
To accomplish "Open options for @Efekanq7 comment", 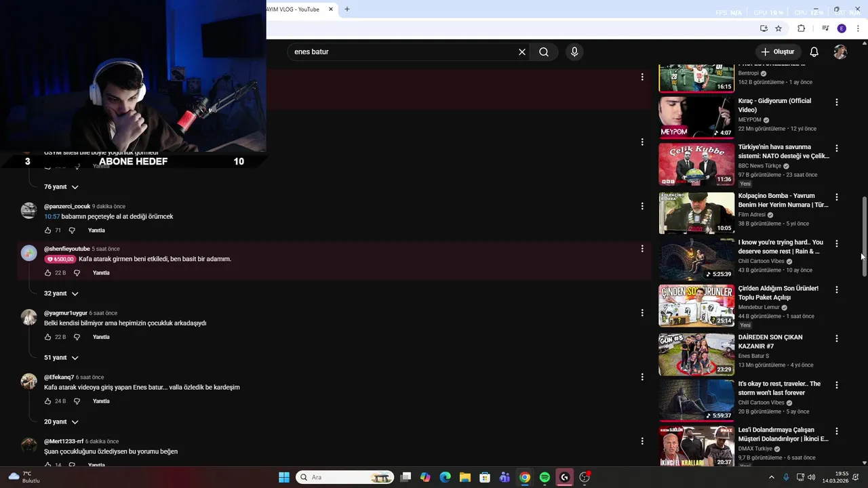I will pos(642,377).
